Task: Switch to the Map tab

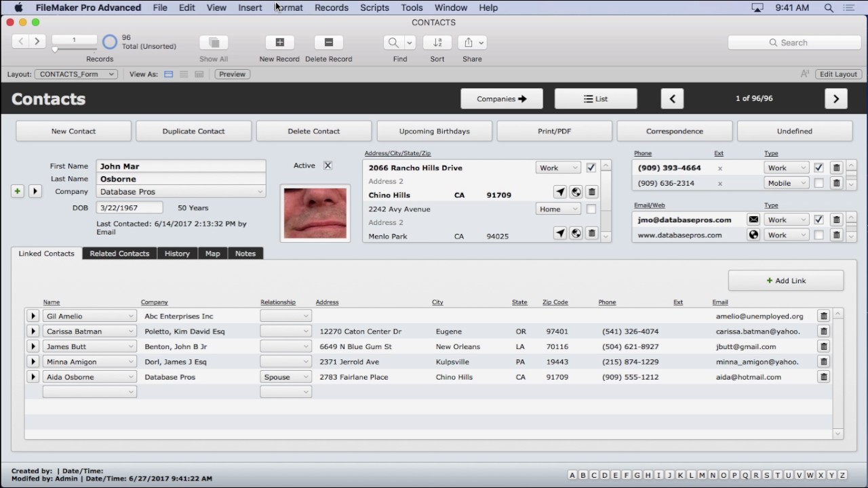Action: pos(213,253)
